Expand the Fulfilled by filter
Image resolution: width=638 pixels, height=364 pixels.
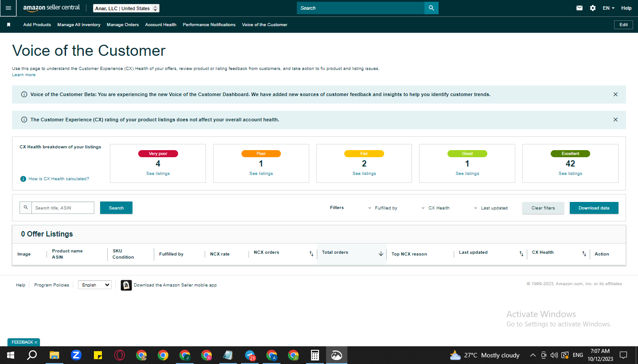coord(383,208)
